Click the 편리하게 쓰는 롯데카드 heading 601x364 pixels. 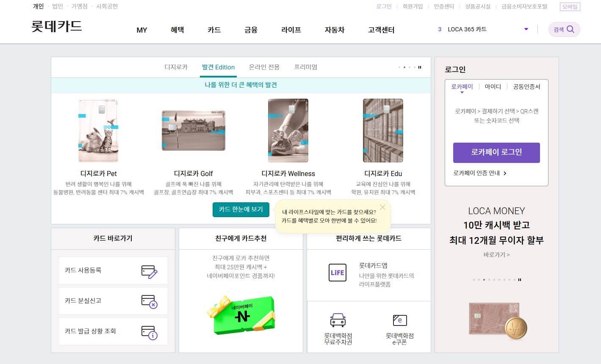[369, 238]
